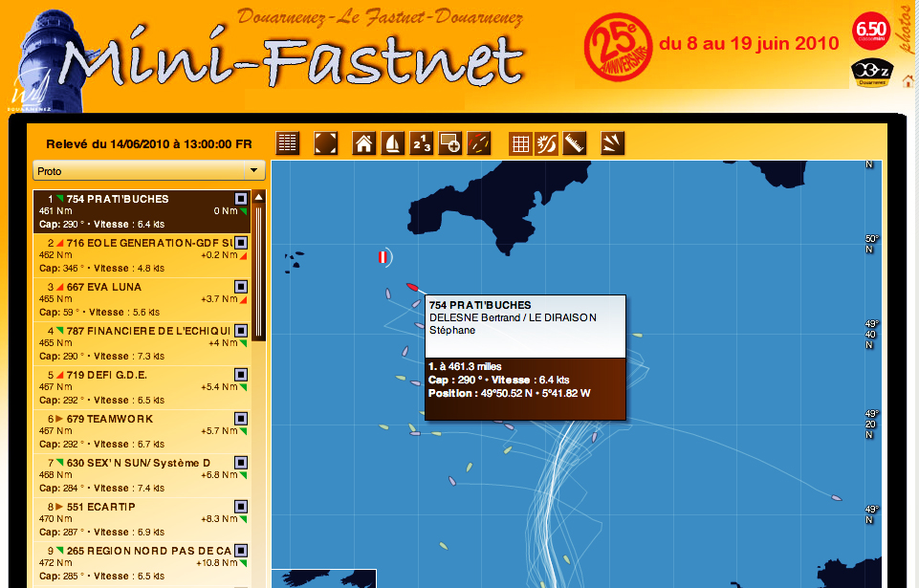Select boat 787 FINANCIERE DE L'ECHIQUI in list

[142, 343]
